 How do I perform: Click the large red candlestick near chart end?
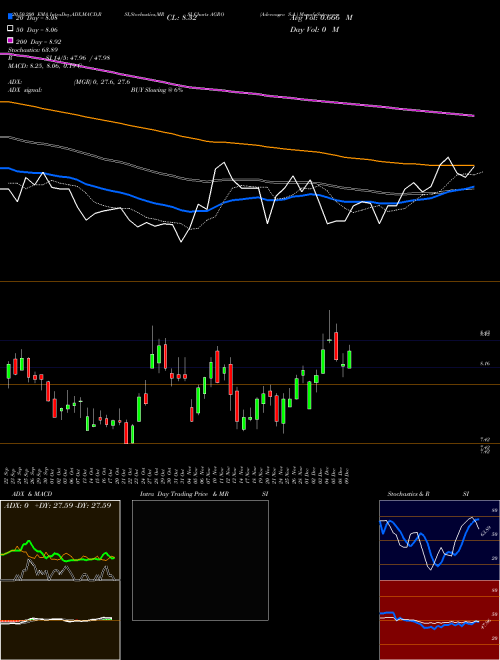pyautogui.click(x=336, y=346)
